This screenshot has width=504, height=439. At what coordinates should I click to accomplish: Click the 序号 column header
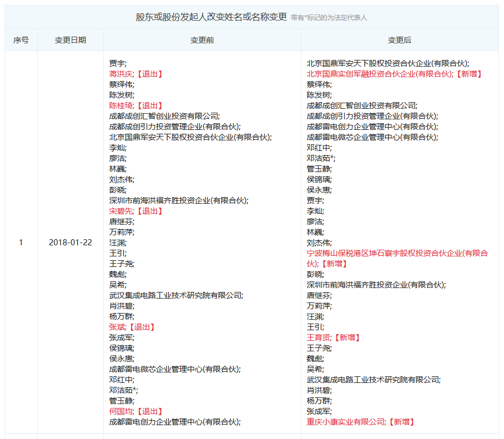coord(21,40)
